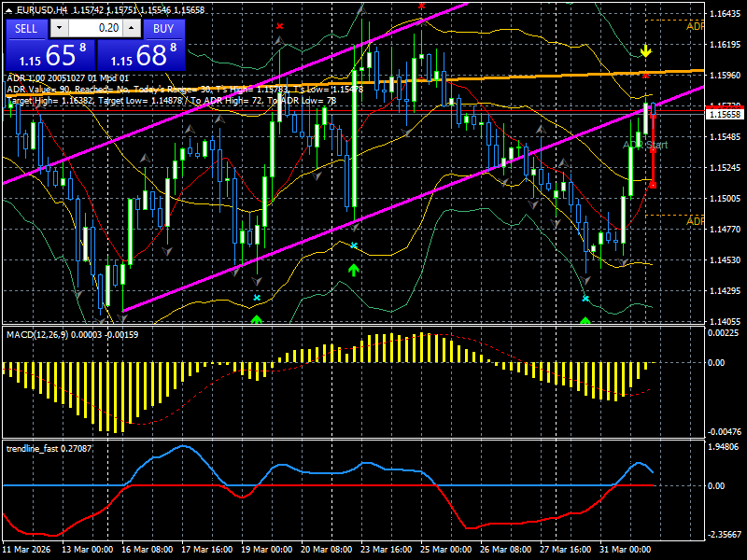
Task: Click the 1.15005 price axis label
Action: point(726,199)
